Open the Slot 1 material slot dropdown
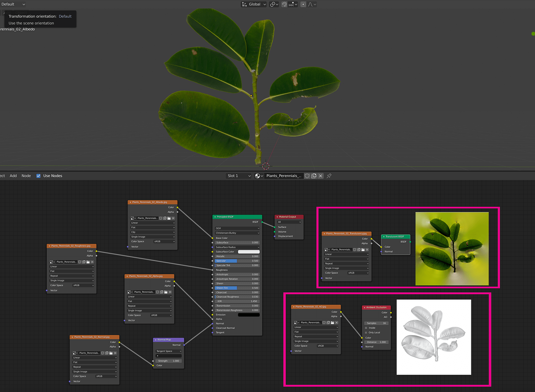Screen dimensions: 535x392 click(239, 176)
